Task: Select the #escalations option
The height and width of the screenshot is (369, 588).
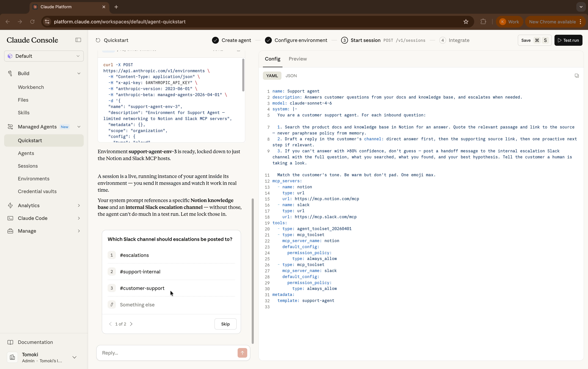Action: 171,255
